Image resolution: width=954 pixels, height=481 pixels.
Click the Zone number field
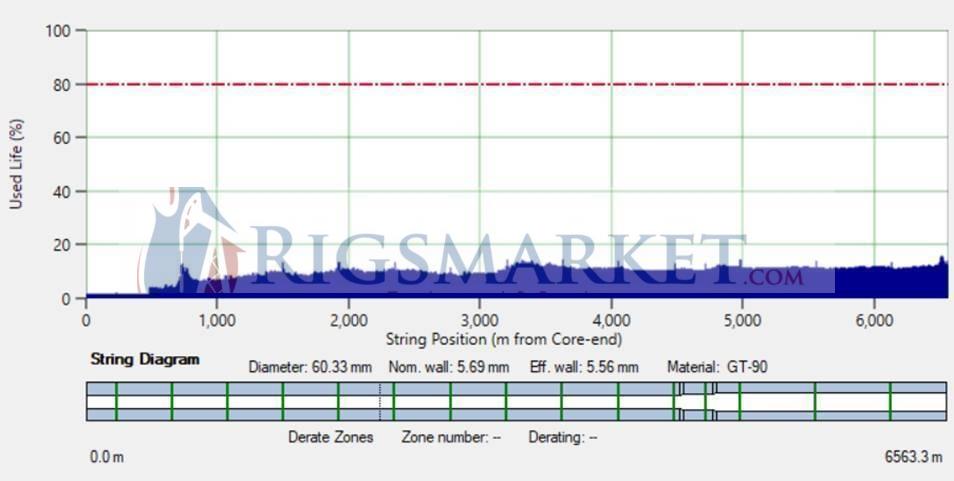click(451, 437)
